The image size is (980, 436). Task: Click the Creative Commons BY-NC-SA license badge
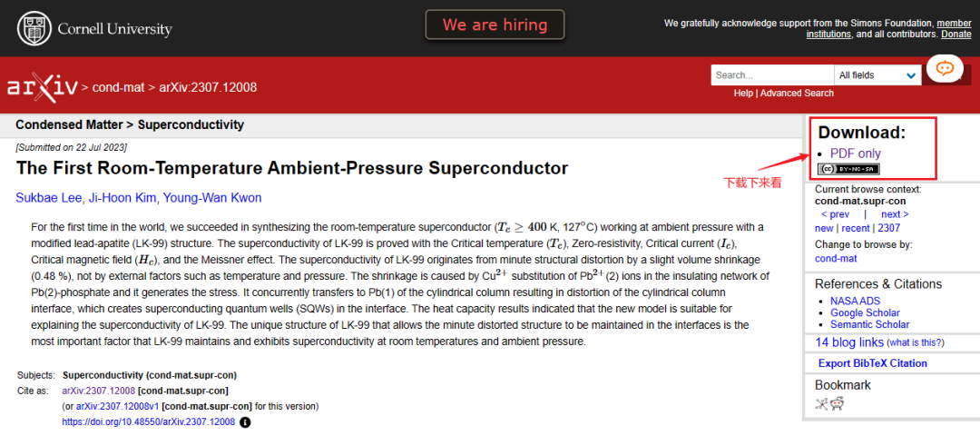click(x=848, y=169)
